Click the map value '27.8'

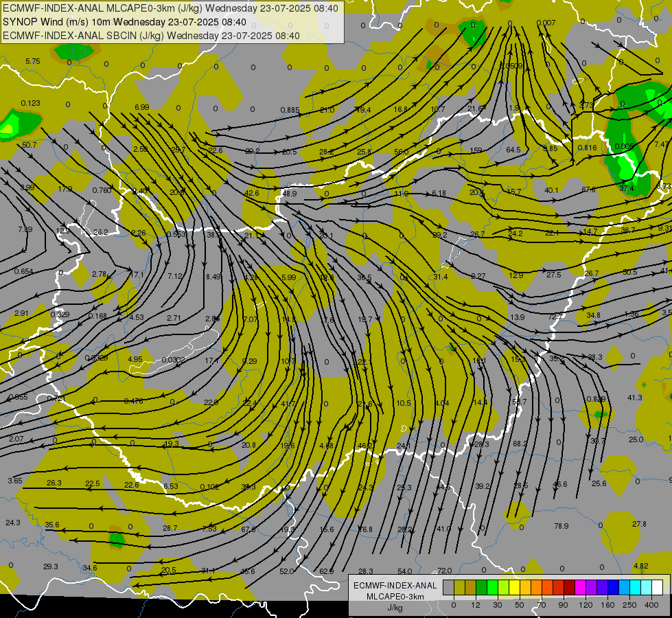(639, 524)
